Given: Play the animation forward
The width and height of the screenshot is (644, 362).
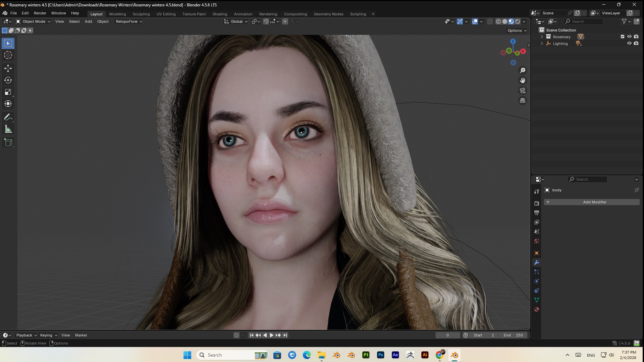Looking at the screenshot, I should pos(271,335).
